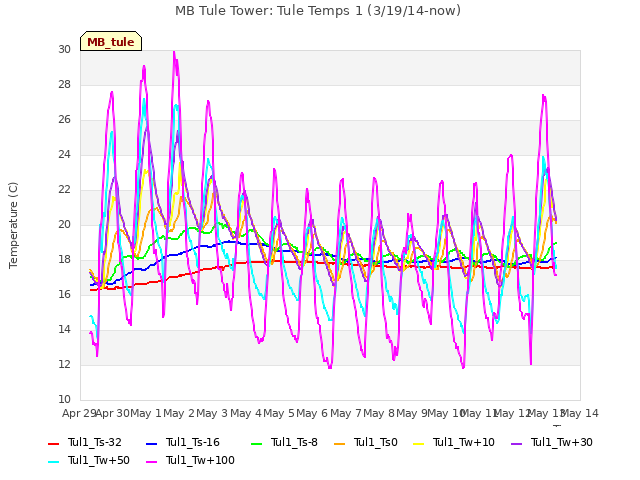Click the Tul1_Ts0 legend label

[376, 442]
